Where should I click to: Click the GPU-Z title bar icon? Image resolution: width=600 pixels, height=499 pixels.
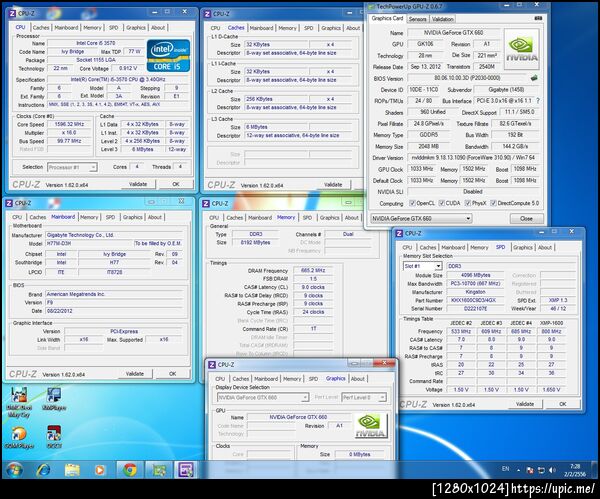pos(371,7)
